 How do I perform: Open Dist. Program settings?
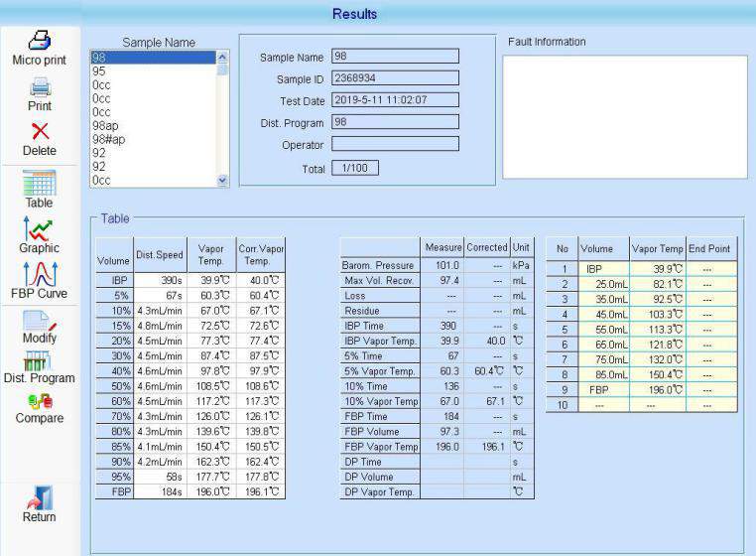point(39,365)
